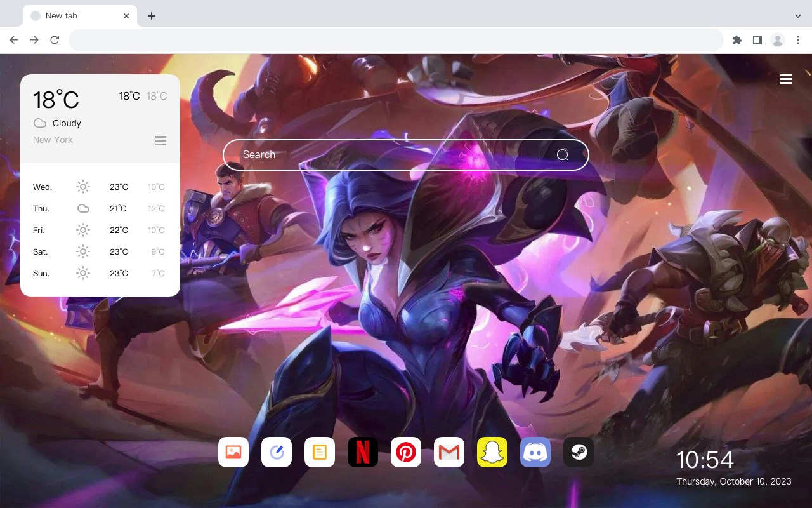This screenshot has width=812, height=508.
Task: Open the blue to-do checkmark shortcut icon
Action: click(x=277, y=452)
